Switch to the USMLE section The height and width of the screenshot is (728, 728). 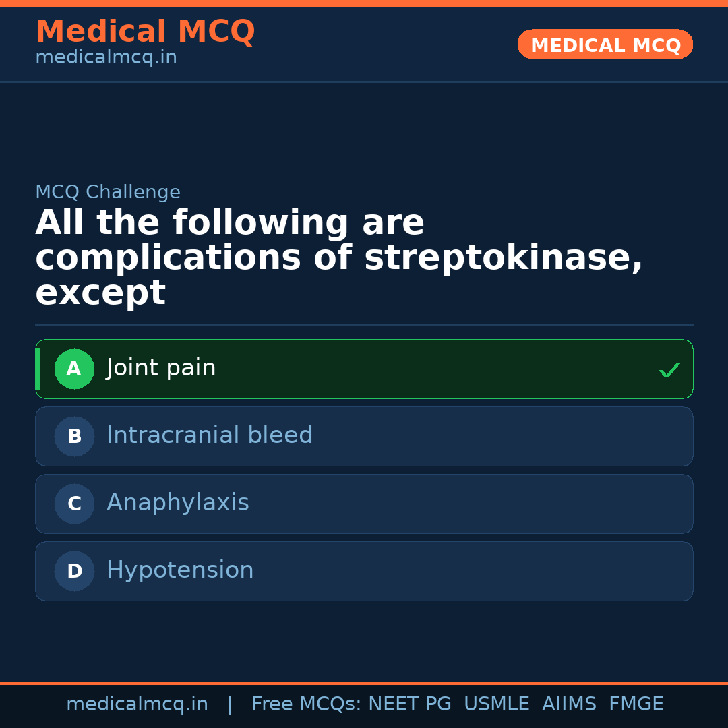[x=497, y=704]
